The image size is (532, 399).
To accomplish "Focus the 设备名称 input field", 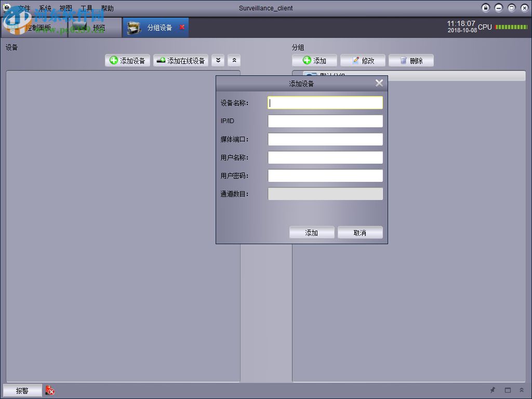I will tap(325, 103).
